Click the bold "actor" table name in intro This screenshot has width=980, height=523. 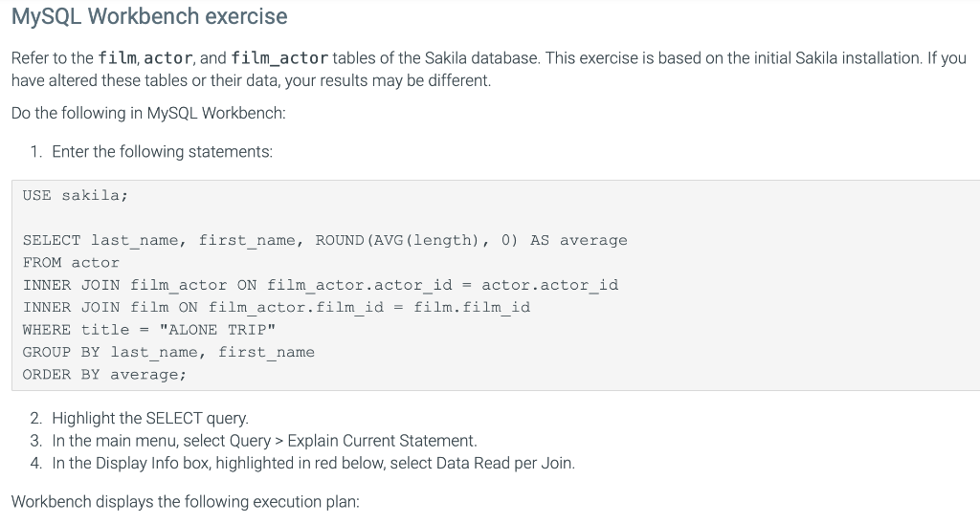168,58
